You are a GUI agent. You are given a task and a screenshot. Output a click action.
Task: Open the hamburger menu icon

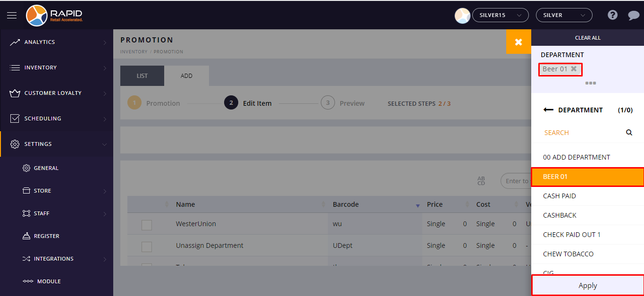pyautogui.click(x=12, y=16)
